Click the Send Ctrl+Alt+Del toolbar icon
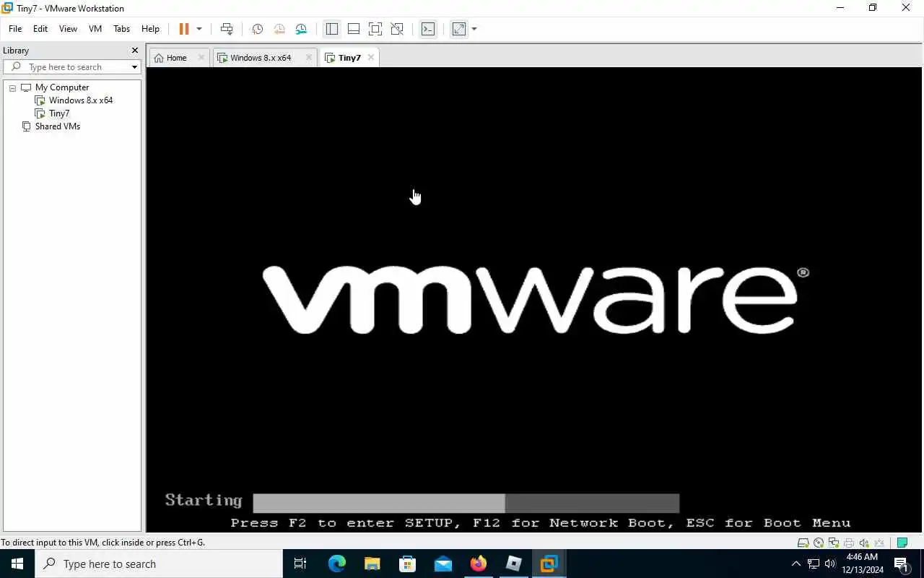The height and width of the screenshot is (578, 924). [227, 29]
